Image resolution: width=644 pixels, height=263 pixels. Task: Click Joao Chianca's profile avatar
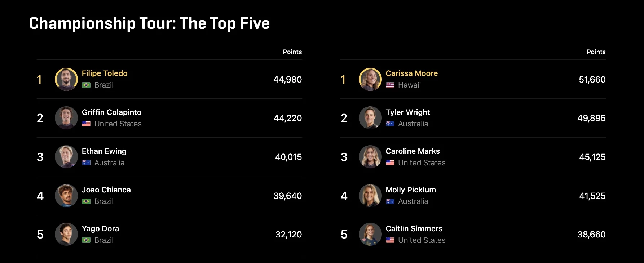66,196
